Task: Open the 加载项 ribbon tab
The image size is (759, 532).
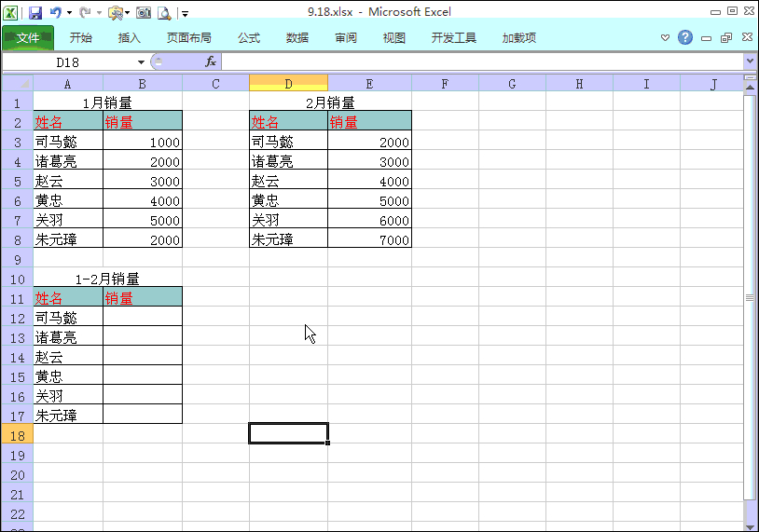Action: click(519, 37)
